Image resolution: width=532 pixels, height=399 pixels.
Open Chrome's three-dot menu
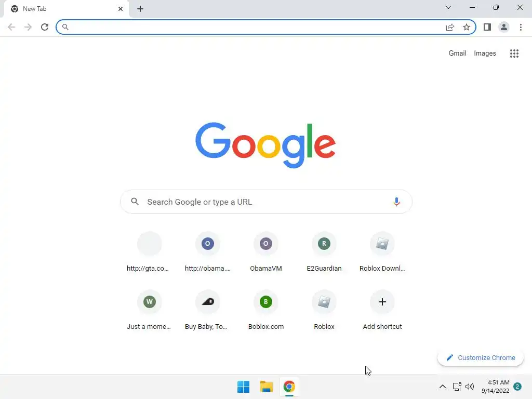tap(521, 27)
